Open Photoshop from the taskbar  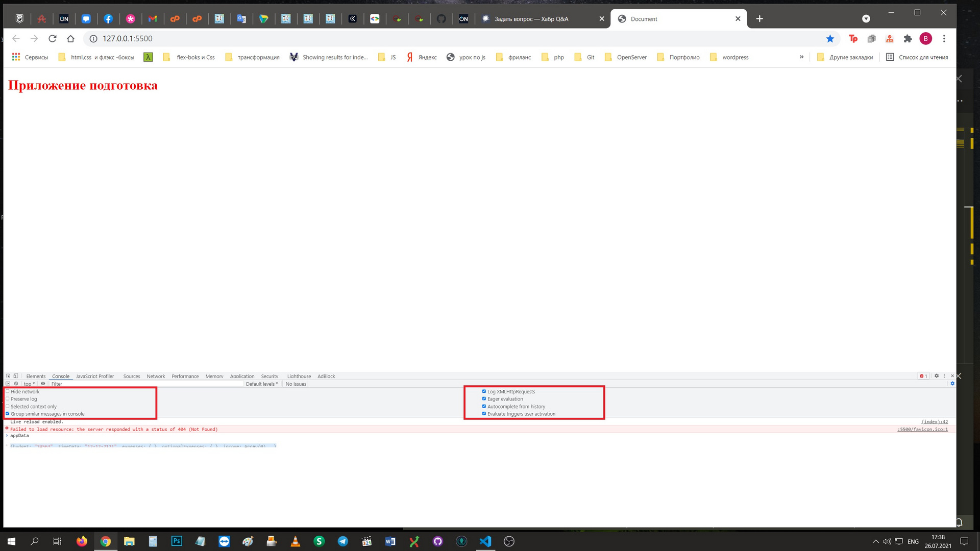[177, 541]
